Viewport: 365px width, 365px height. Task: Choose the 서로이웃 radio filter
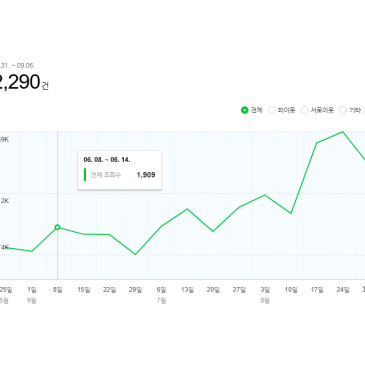pos(305,110)
